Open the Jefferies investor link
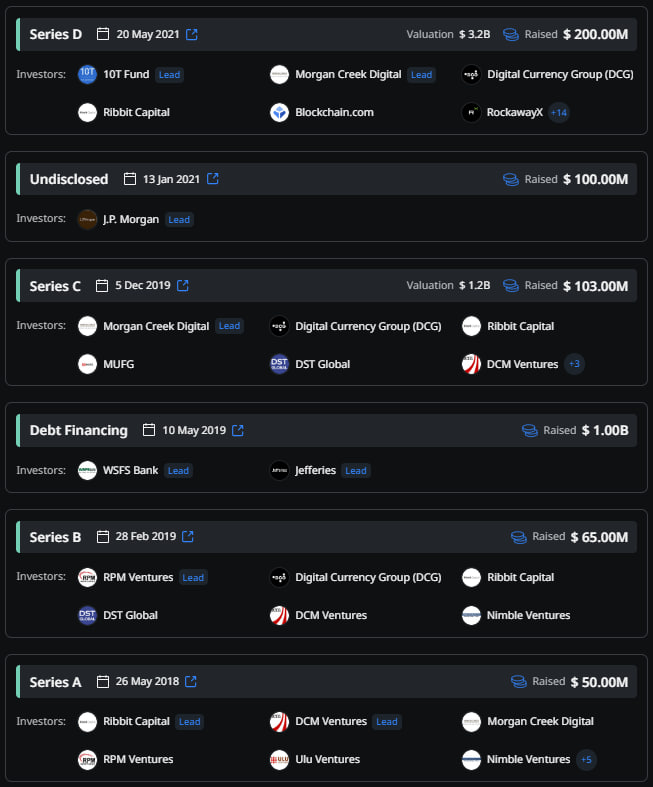 [x=316, y=470]
